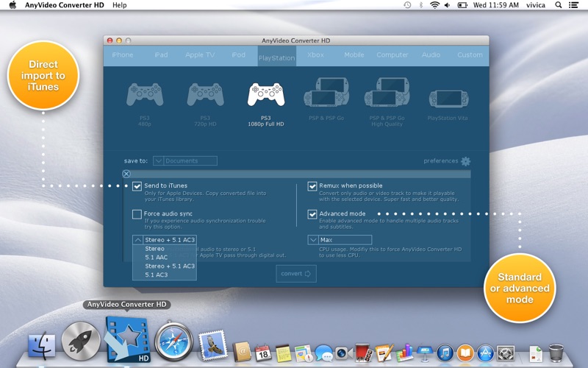The image size is (588, 368).
Task: Open the save to Documents dropdown
Action: (185, 160)
